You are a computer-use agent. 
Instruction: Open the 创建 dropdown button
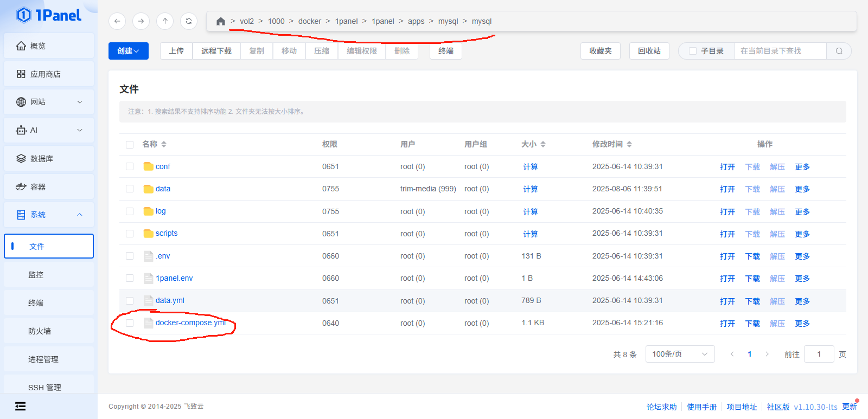[129, 51]
